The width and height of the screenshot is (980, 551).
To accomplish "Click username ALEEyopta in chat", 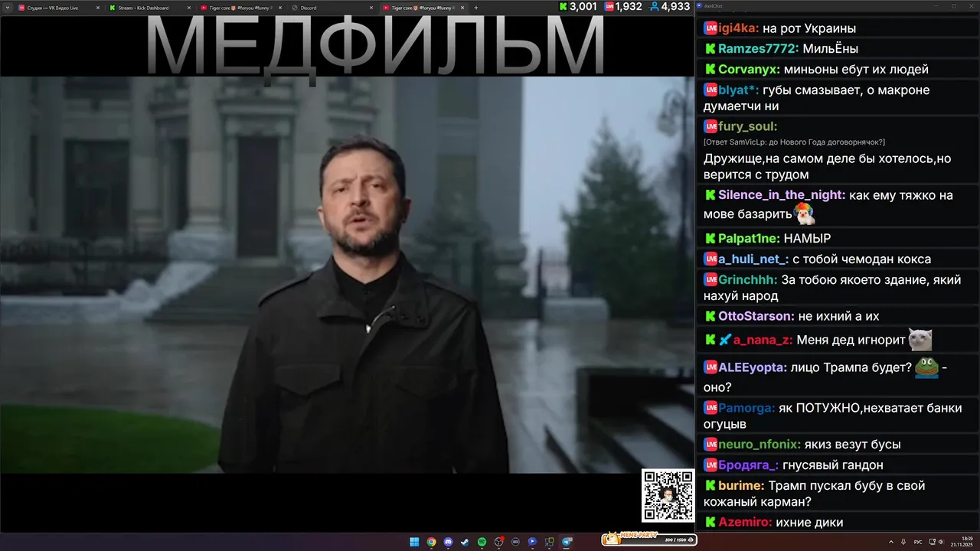I will tap(753, 367).
